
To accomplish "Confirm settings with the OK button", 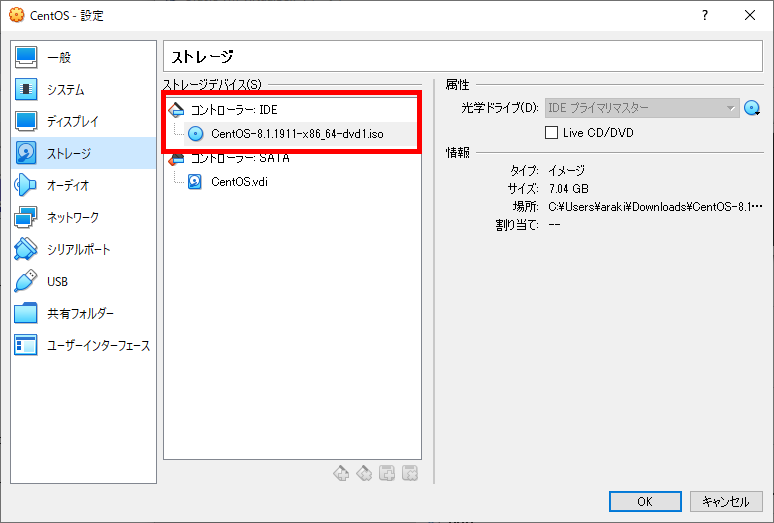I will coord(645,501).
